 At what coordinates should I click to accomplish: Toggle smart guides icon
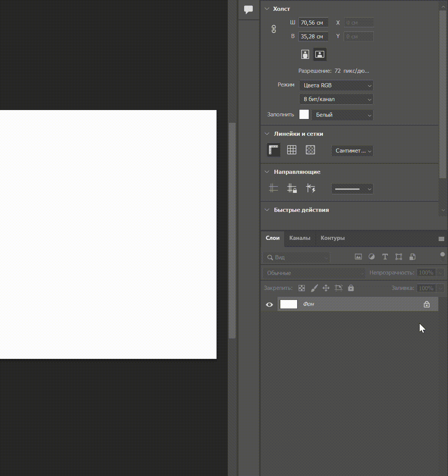coord(311,188)
